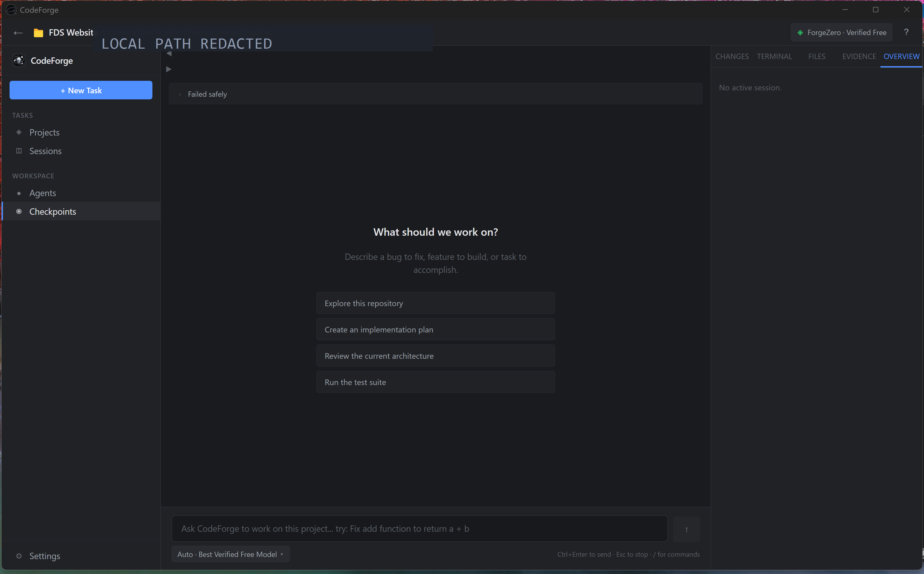Choose Explore this repository suggestion
The image size is (924, 574).
tap(435, 303)
